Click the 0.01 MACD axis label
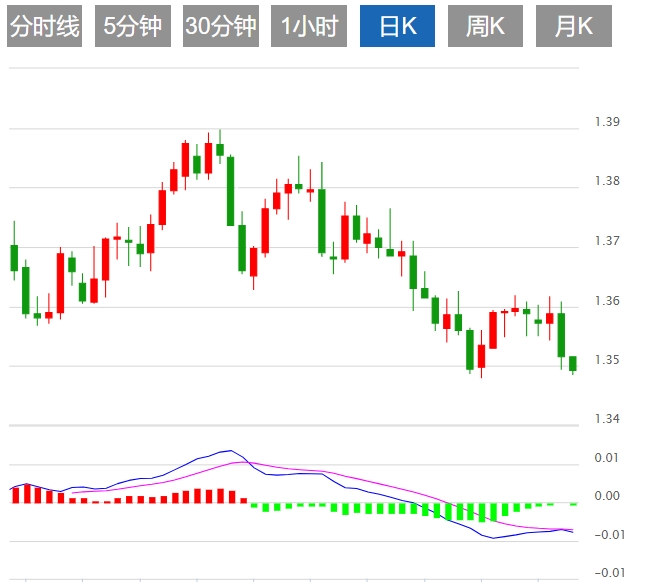The height and width of the screenshot is (582, 648). (606, 458)
